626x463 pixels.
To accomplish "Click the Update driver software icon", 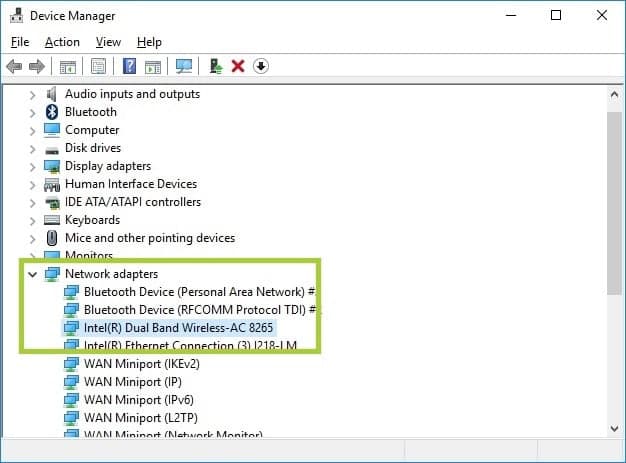I will [216, 66].
